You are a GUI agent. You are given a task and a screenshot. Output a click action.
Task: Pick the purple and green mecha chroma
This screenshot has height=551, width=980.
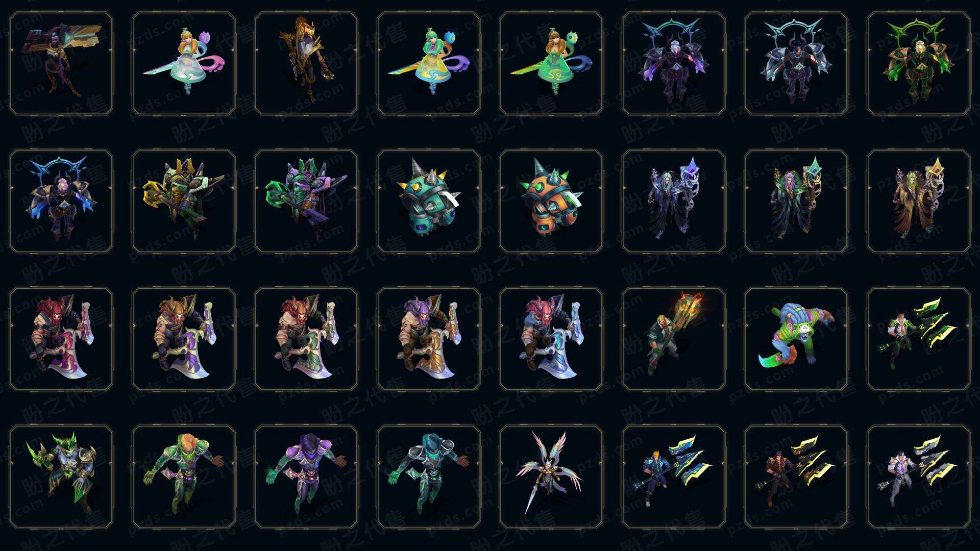[306, 202]
